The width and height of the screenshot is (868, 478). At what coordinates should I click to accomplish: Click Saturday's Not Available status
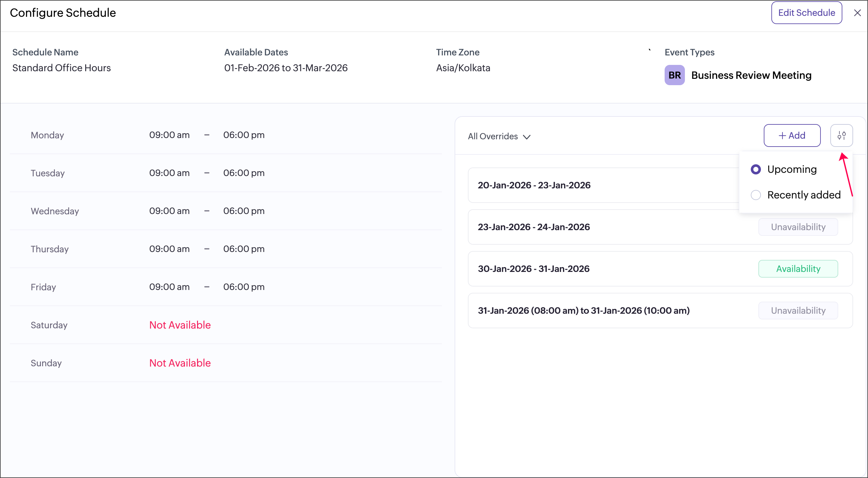(180, 325)
